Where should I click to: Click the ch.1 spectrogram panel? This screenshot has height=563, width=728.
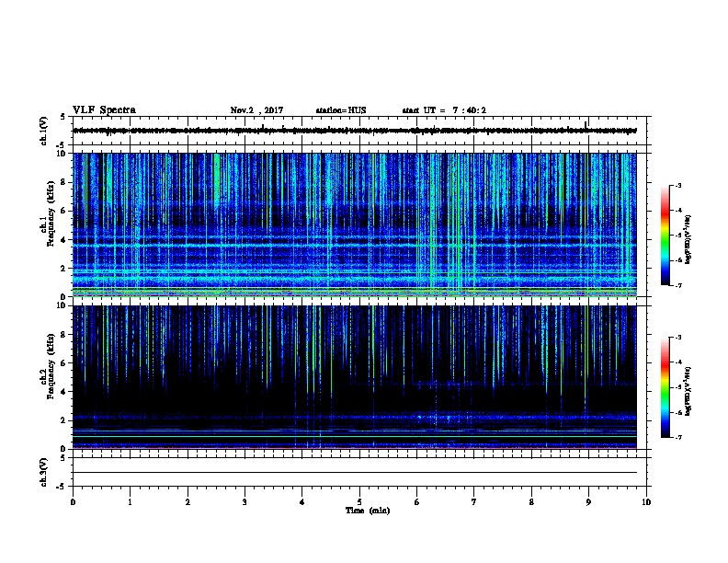[355, 224]
